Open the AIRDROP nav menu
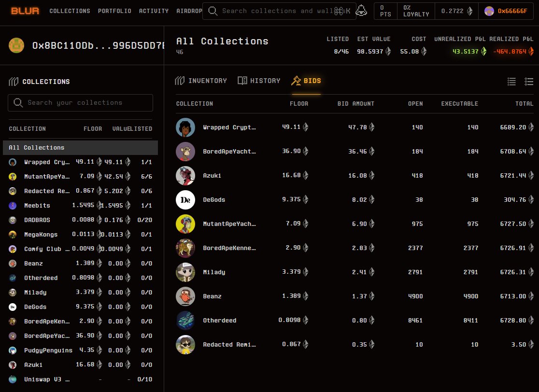This screenshot has width=539, height=392. coord(189,11)
